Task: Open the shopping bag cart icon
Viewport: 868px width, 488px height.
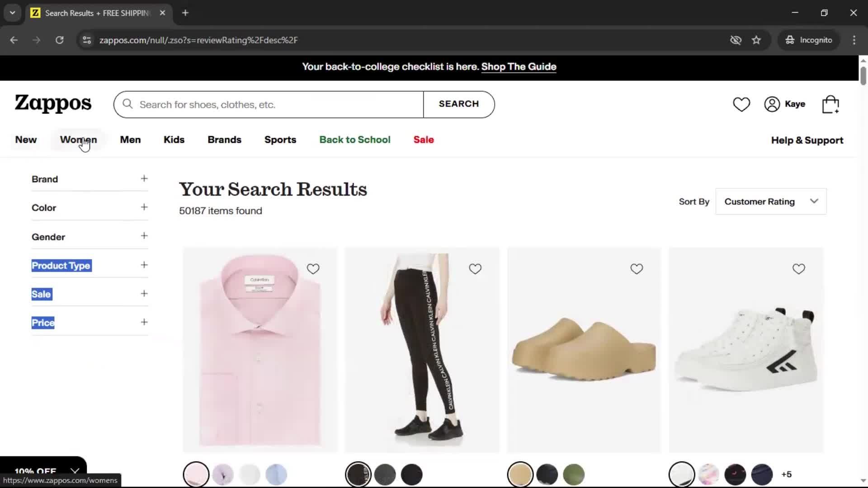Action: (x=830, y=104)
